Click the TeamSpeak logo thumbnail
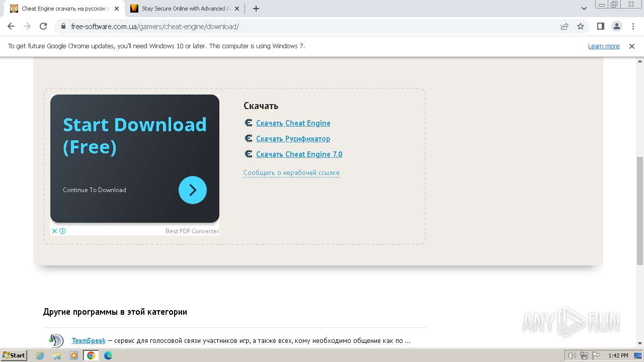 [x=56, y=340]
